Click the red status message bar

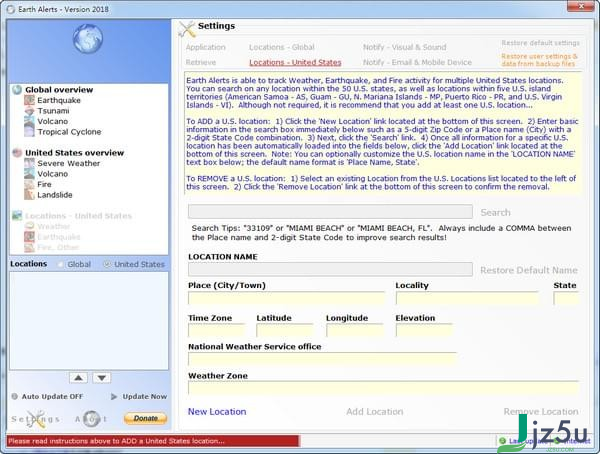tap(153, 441)
